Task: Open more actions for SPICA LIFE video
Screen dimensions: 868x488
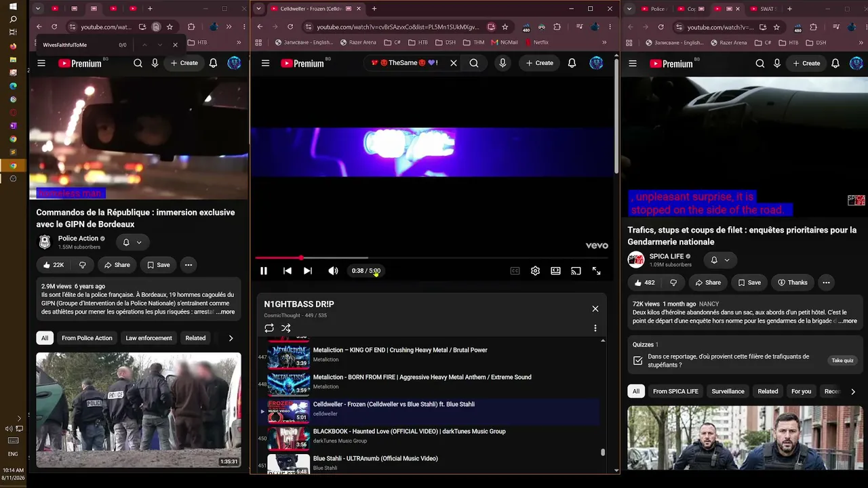Action: 826,283
